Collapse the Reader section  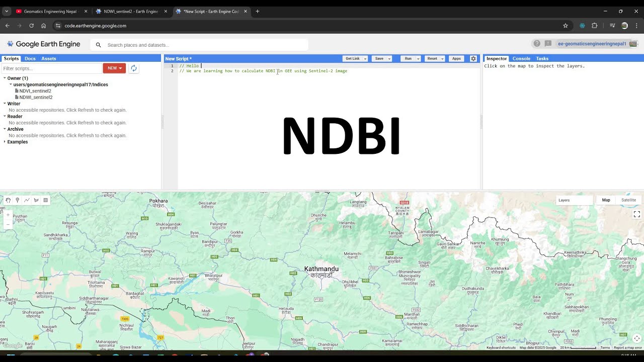5,117
